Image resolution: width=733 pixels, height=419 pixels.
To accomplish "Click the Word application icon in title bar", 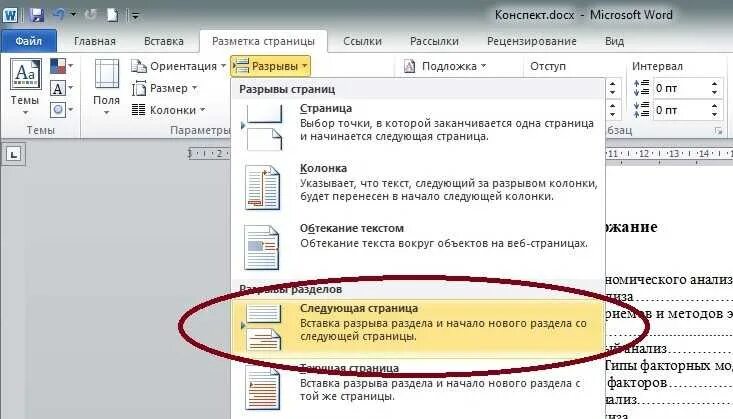I will [10, 14].
